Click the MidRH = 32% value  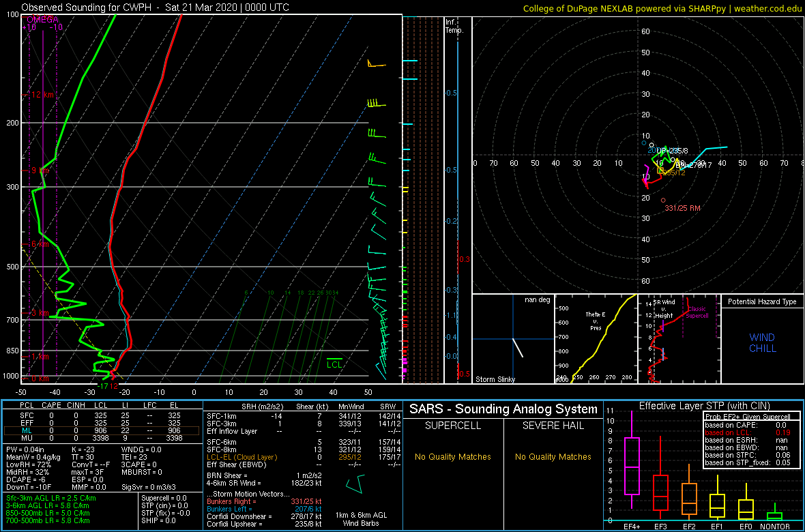point(28,472)
